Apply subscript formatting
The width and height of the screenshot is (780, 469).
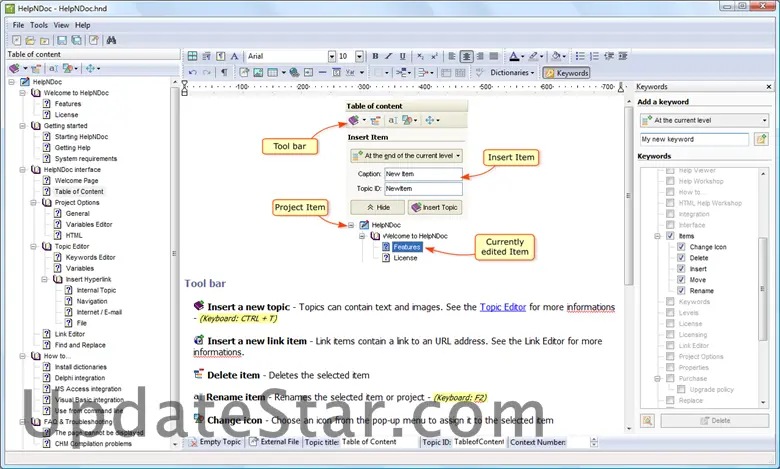pyautogui.click(x=420, y=56)
